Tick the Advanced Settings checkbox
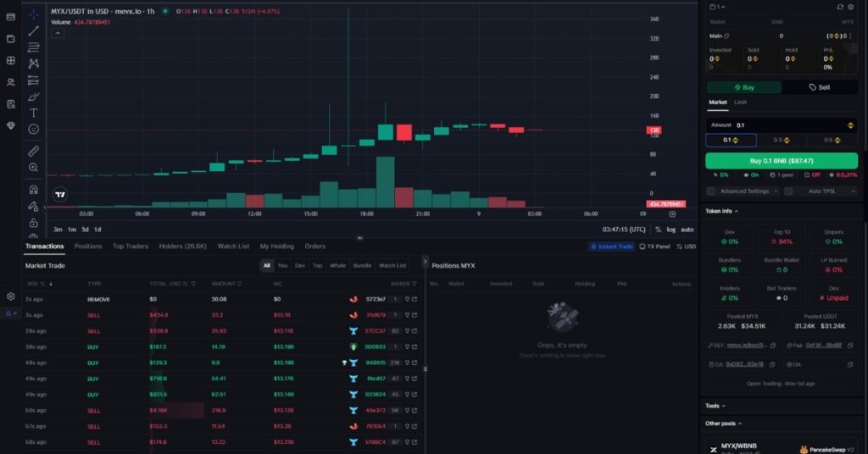The height and width of the screenshot is (454, 868). [711, 191]
